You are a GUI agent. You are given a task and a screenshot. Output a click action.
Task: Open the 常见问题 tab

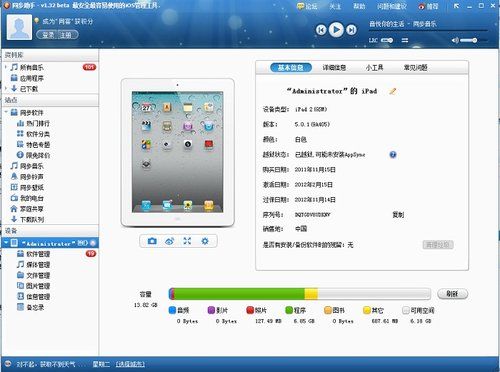[415, 68]
